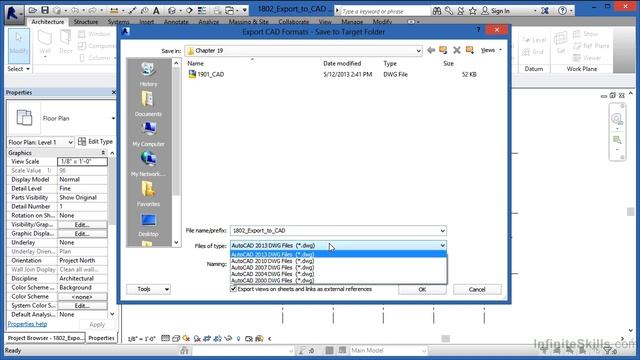Select AutoCAD 2004 DWG Files option
Screen dimensions: 640x360
point(339,274)
